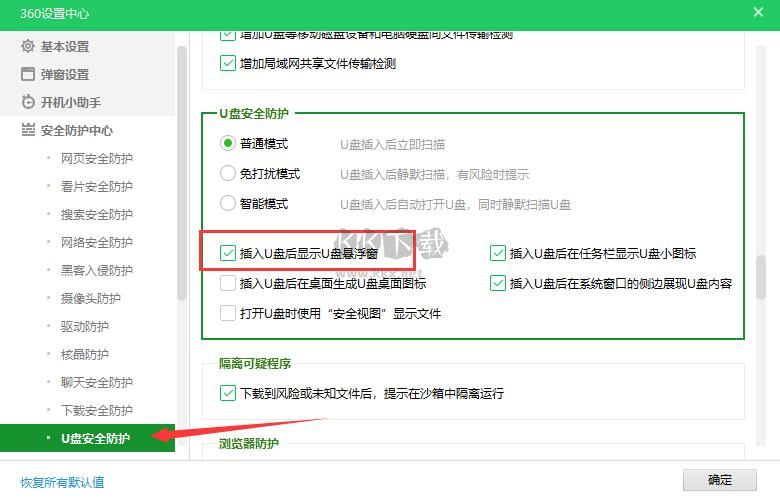This screenshot has width=780, height=500.
Task: Click 恢复所有默认值 link
Action: 62,482
